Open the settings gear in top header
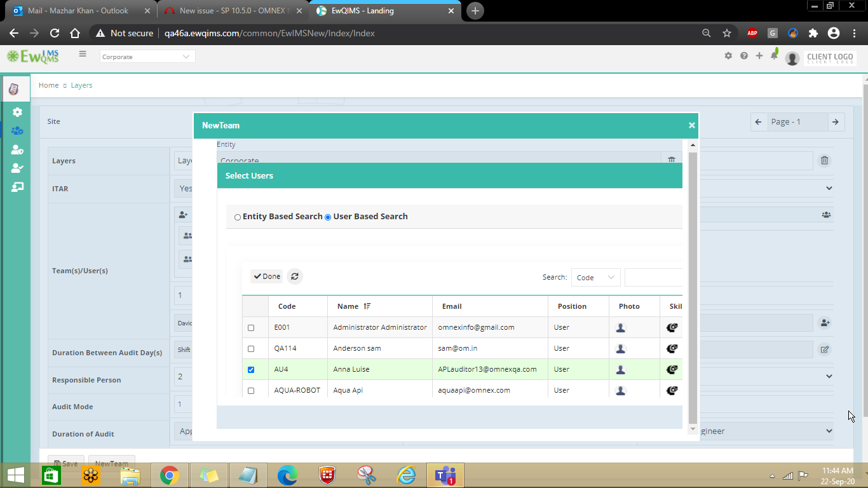 click(728, 56)
